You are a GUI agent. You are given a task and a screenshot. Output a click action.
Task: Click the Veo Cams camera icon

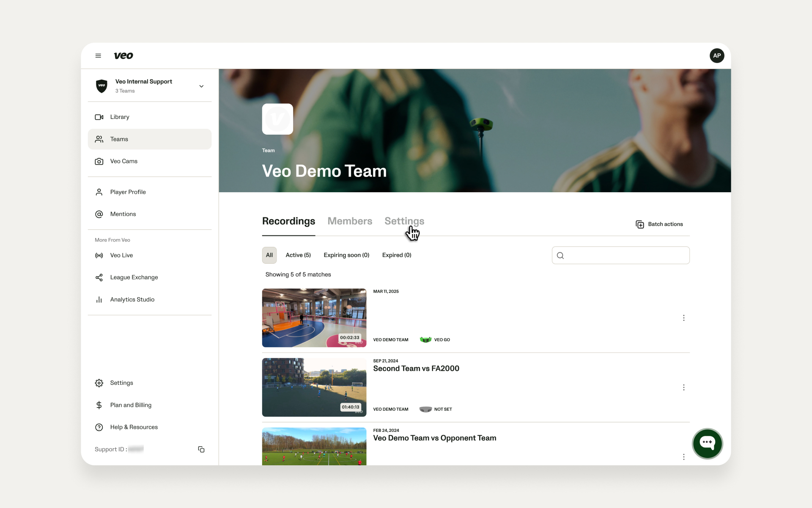click(x=99, y=161)
